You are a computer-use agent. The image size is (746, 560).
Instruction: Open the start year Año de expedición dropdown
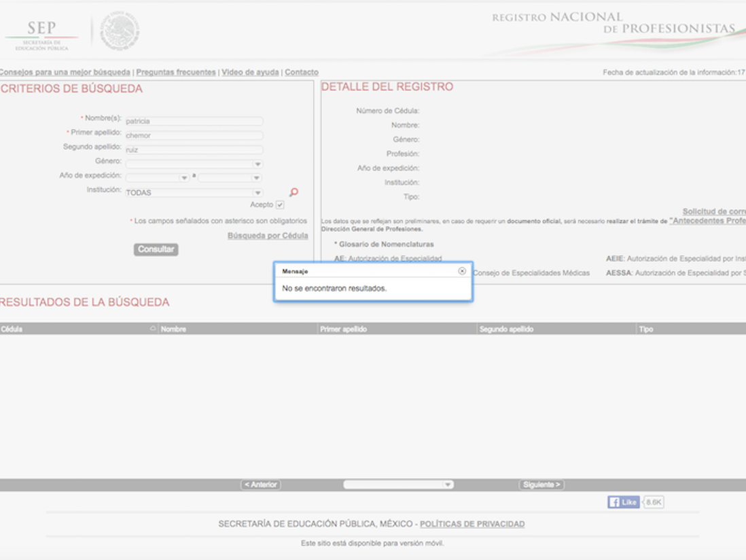coord(158,178)
